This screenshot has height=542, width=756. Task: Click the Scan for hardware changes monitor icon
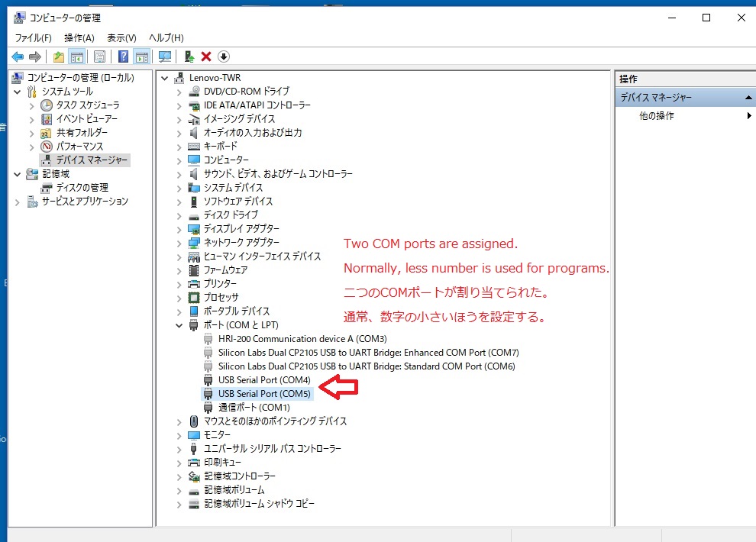(x=165, y=56)
